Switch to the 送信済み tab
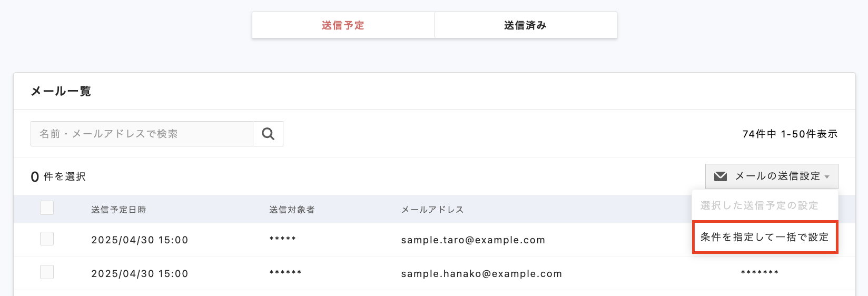 pyautogui.click(x=525, y=25)
